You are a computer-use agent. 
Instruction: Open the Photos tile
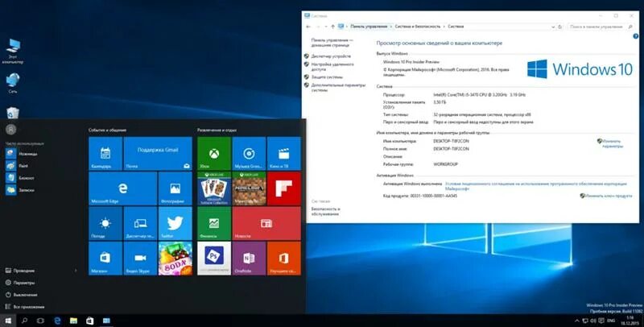[x=175, y=188]
